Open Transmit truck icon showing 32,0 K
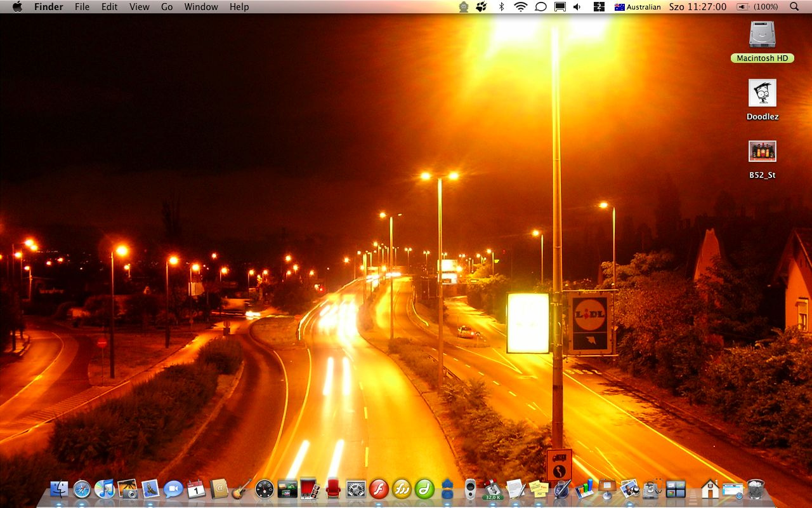Image resolution: width=812 pixels, height=508 pixels. click(493, 488)
